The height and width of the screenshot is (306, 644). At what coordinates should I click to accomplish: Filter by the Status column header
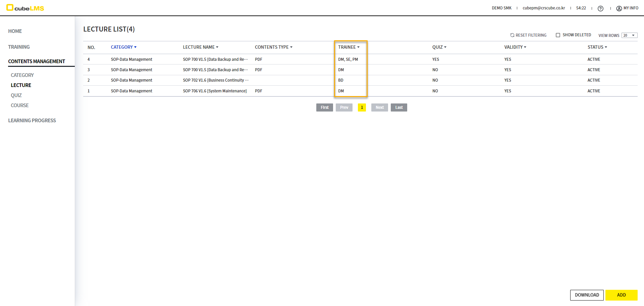597,47
